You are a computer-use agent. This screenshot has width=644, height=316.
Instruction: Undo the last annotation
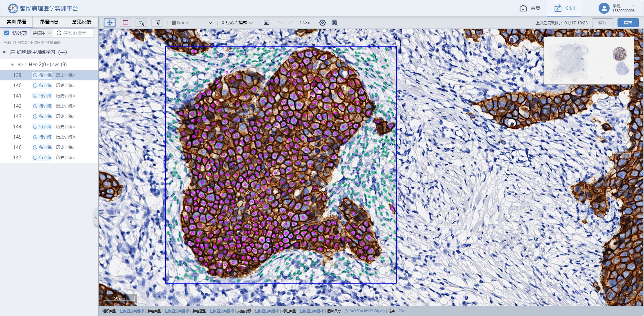pyautogui.click(x=280, y=23)
